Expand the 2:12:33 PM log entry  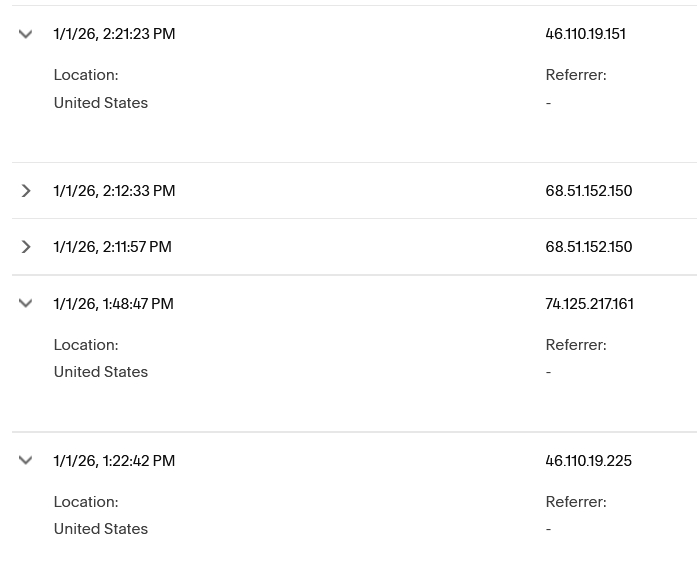(26, 191)
